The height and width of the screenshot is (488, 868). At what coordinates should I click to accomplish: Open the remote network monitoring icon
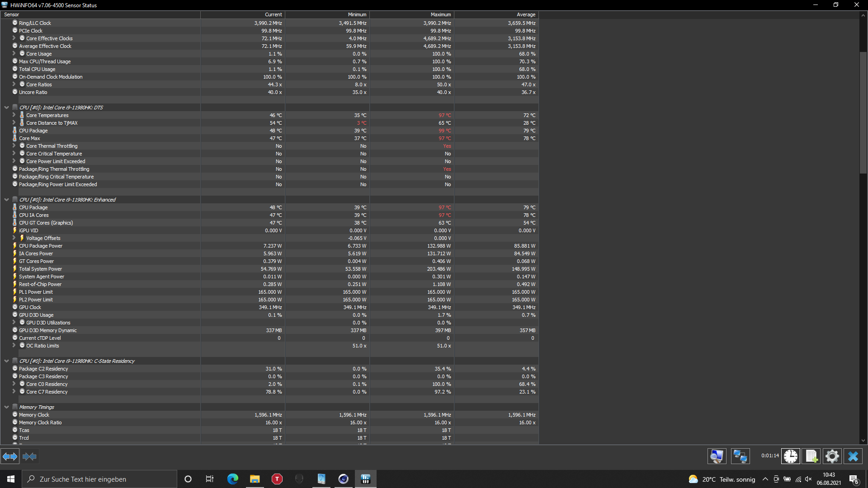pos(740,456)
